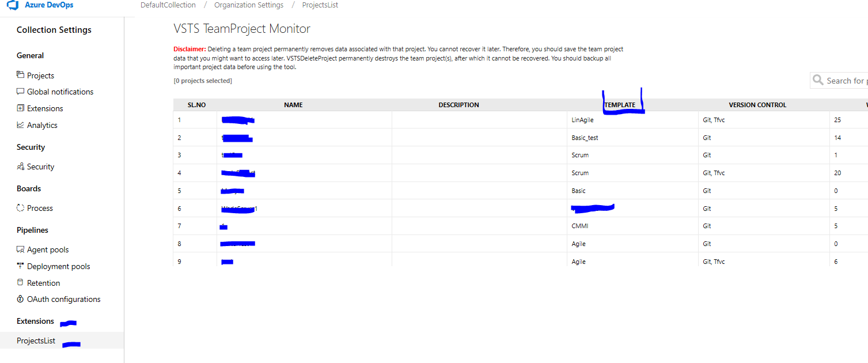Click the Agent pools icon
The height and width of the screenshot is (363, 868).
click(21, 249)
